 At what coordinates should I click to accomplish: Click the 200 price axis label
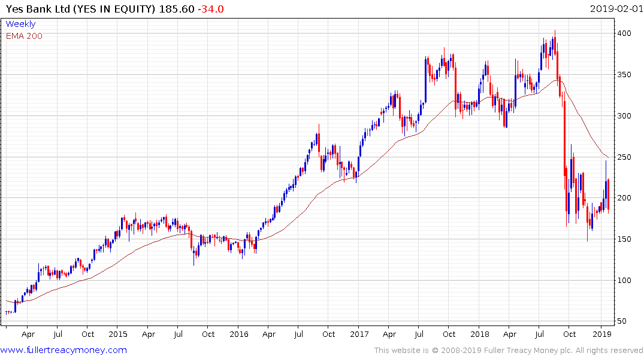[x=624, y=198]
